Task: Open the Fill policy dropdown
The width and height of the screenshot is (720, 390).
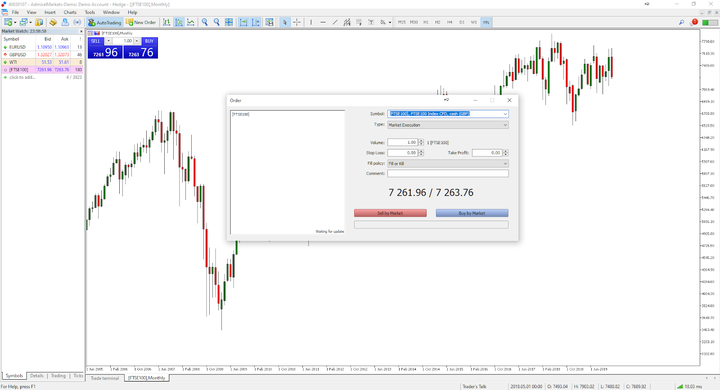Action: tap(448, 164)
